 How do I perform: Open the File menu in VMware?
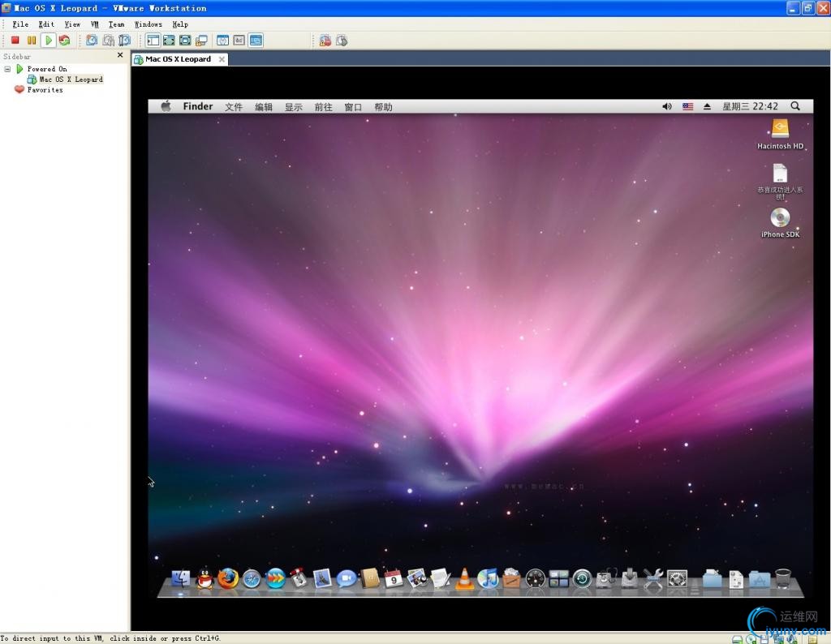(x=20, y=24)
